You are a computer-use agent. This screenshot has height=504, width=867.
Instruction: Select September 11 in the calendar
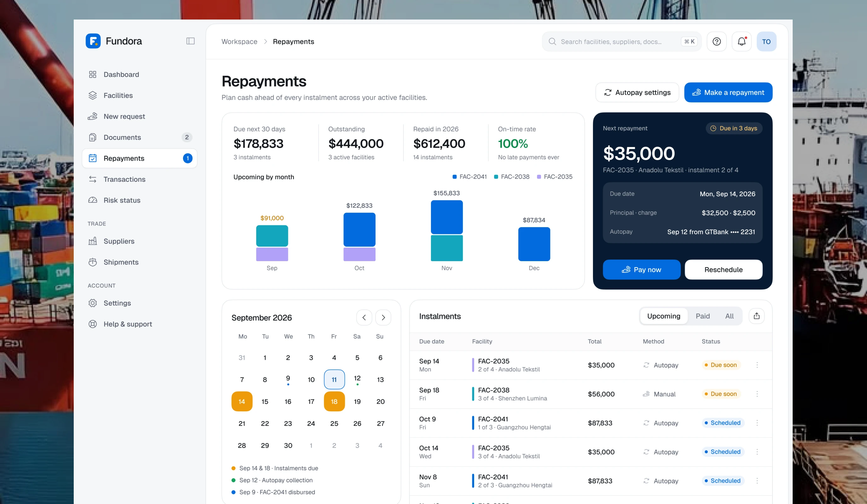click(334, 380)
